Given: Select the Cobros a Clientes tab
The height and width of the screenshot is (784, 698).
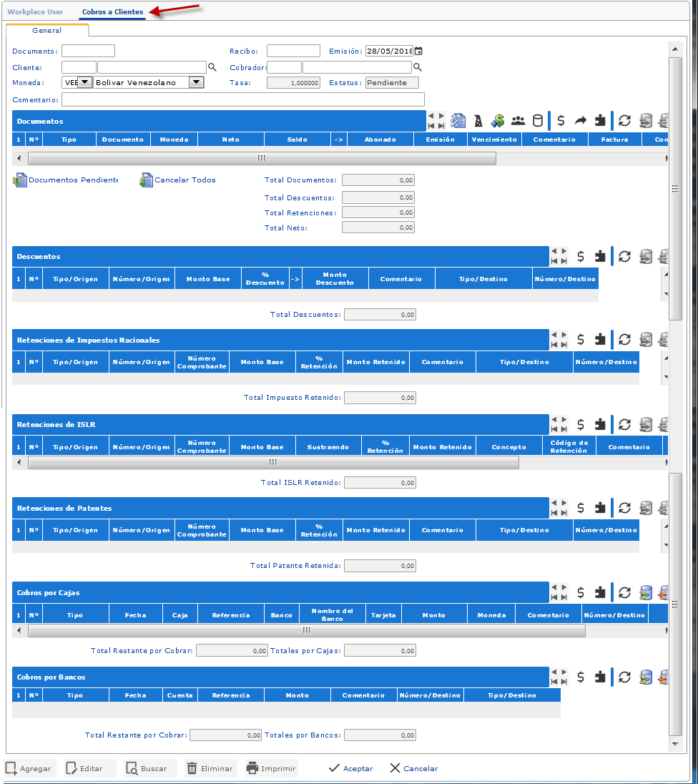Looking at the screenshot, I should (x=112, y=11).
